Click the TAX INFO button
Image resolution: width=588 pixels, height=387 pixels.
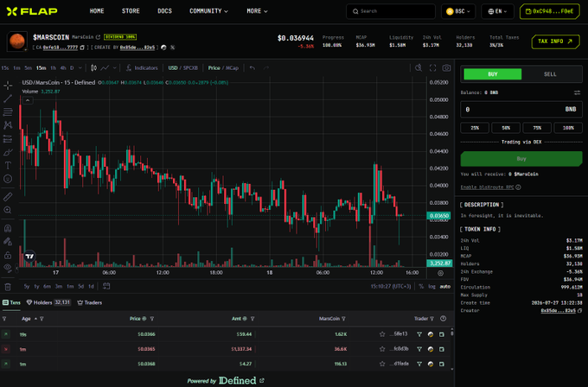tap(555, 41)
